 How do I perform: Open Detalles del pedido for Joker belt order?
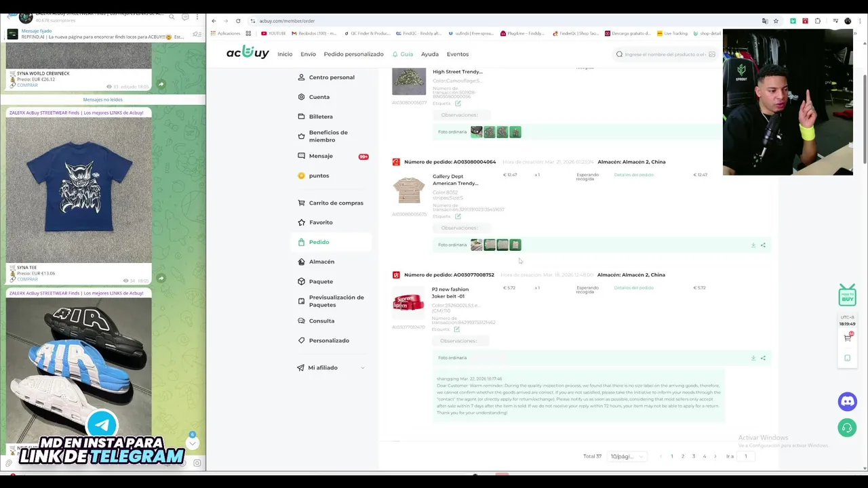[633, 287]
